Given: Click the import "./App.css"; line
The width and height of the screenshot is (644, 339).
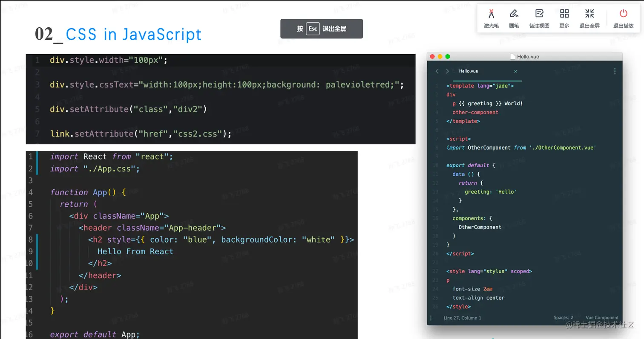Looking at the screenshot, I should click(95, 168).
